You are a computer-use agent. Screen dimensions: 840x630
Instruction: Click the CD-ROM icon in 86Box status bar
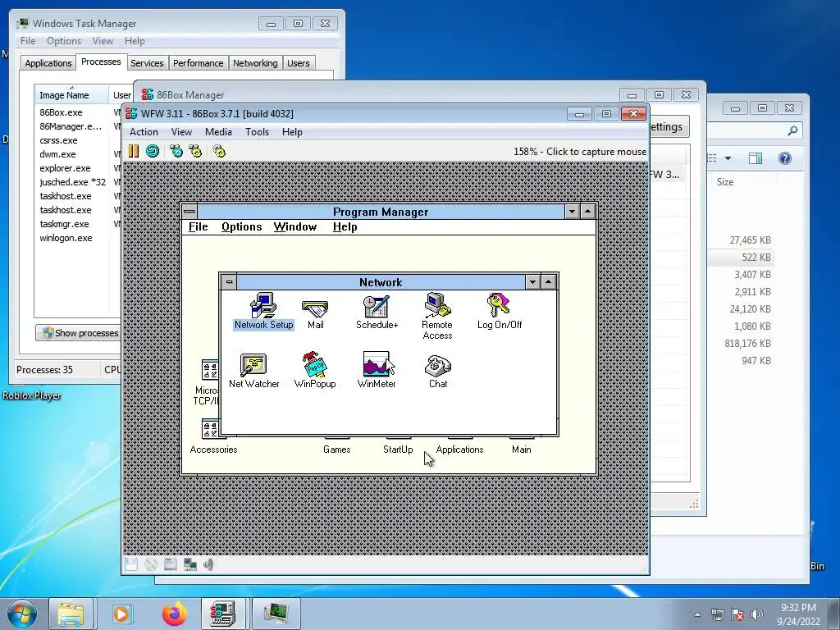pyautogui.click(x=151, y=564)
